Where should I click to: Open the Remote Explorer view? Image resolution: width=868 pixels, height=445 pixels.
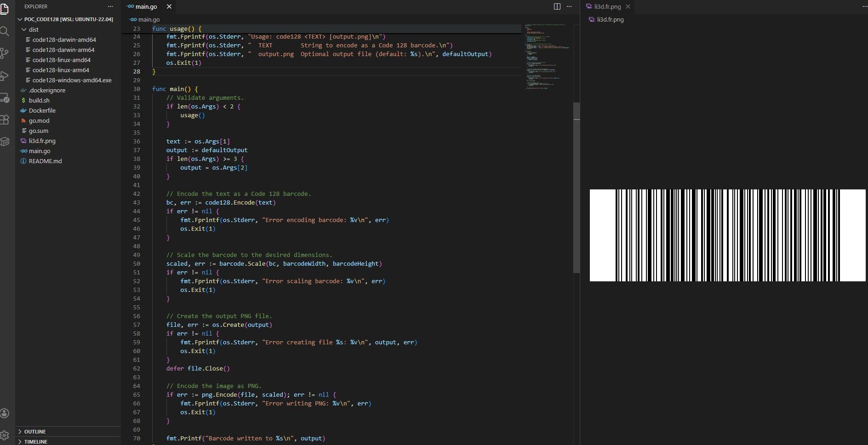[5, 98]
